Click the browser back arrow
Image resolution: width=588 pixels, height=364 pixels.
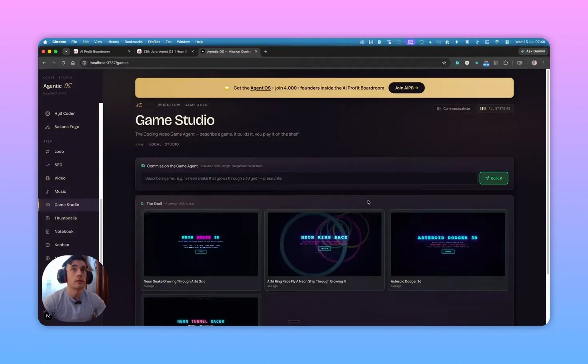tap(44, 63)
